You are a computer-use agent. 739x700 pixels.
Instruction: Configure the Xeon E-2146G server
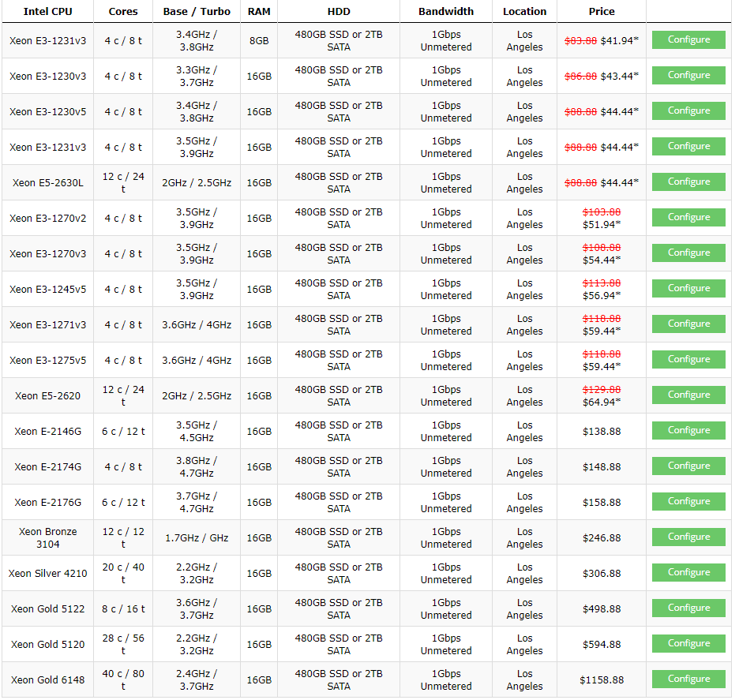(688, 431)
